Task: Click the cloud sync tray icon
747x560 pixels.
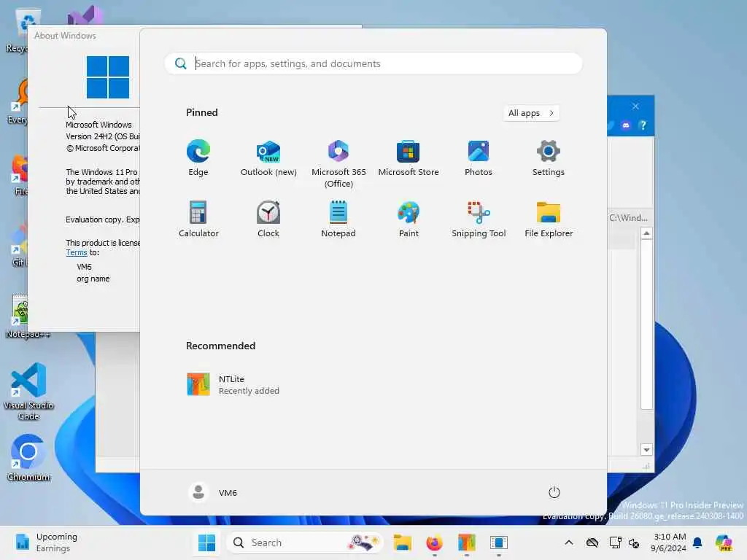Action: 592,542
